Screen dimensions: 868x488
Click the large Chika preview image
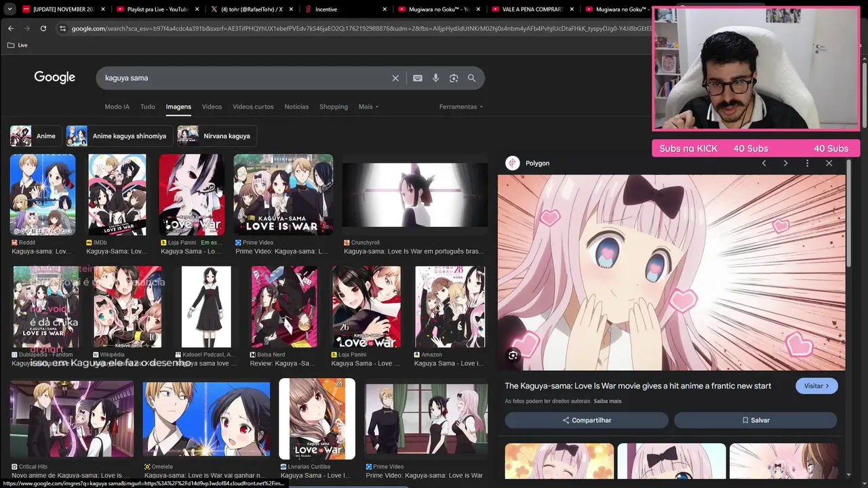671,272
